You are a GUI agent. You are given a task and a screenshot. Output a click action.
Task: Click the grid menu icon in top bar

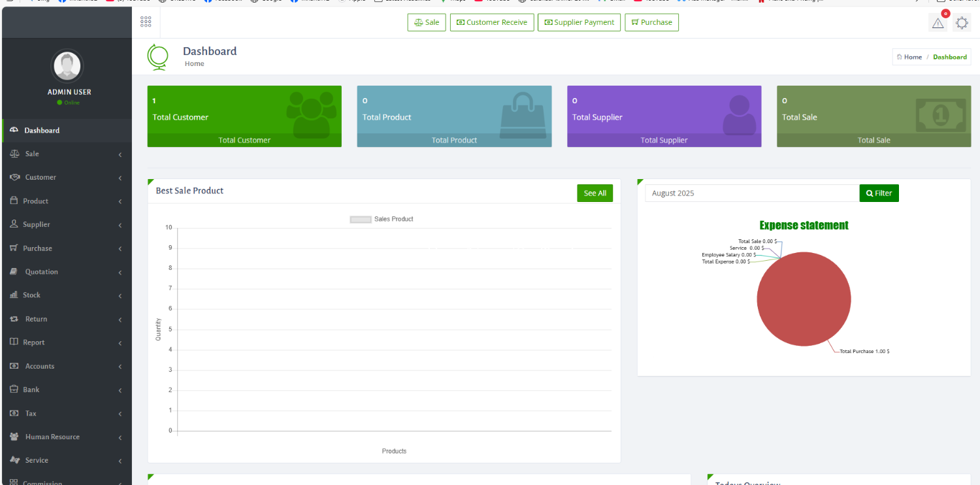[146, 22]
